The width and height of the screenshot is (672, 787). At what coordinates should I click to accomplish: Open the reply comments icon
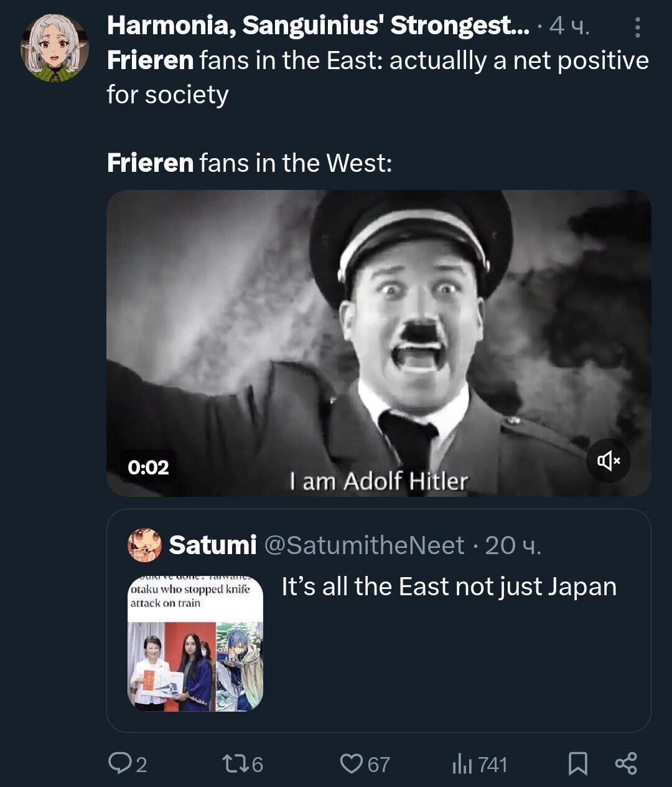point(119,763)
